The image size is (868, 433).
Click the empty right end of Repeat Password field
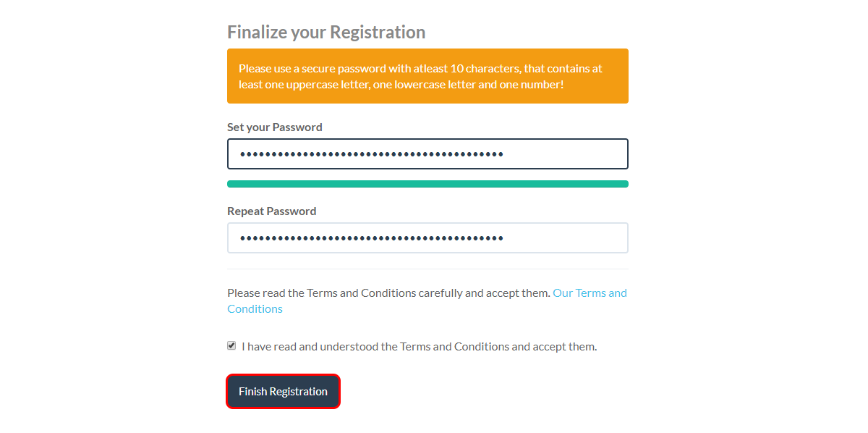tap(564, 237)
